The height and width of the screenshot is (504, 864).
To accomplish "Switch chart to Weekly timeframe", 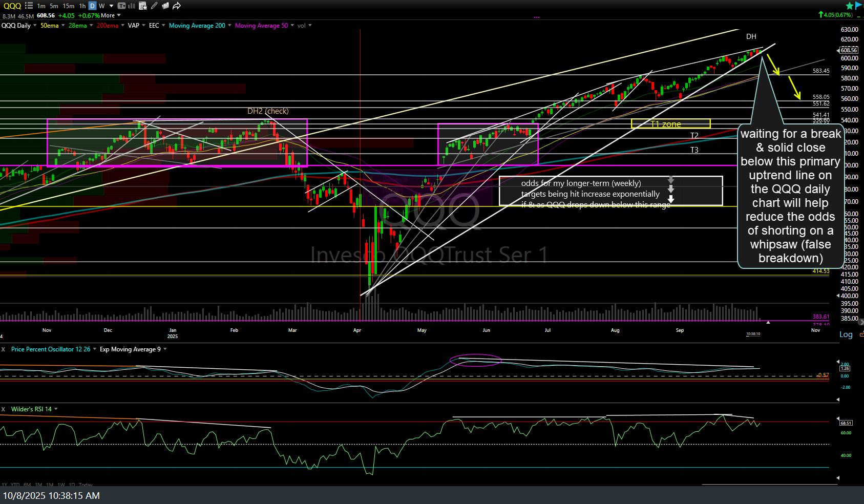I will pyautogui.click(x=101, y=6).
